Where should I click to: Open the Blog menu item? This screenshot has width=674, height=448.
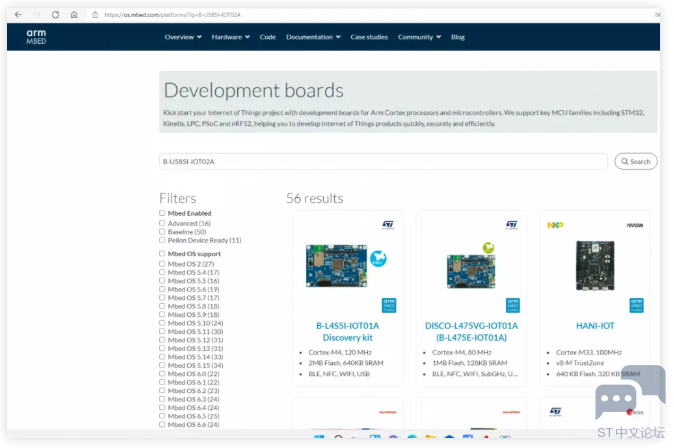pos(458,37)
